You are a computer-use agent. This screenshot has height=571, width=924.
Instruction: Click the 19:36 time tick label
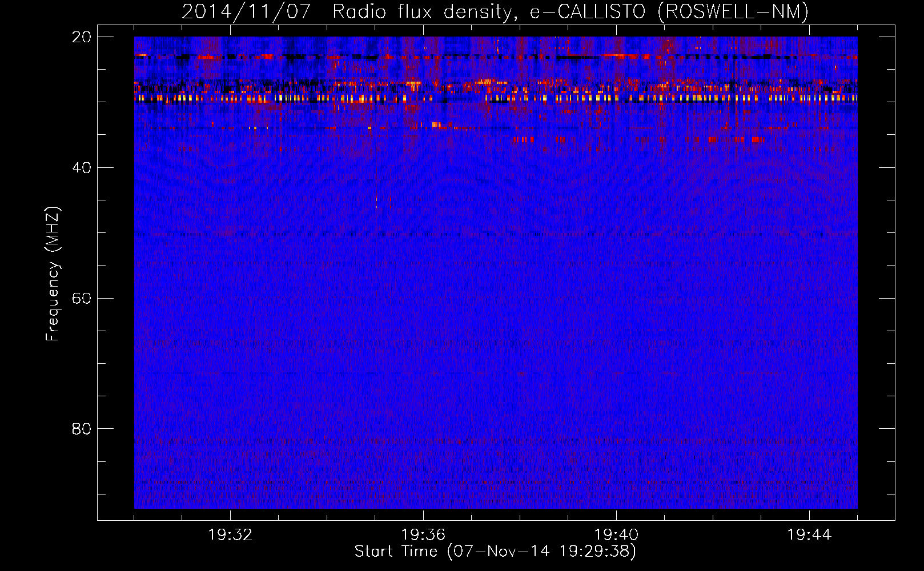(423, 535)
